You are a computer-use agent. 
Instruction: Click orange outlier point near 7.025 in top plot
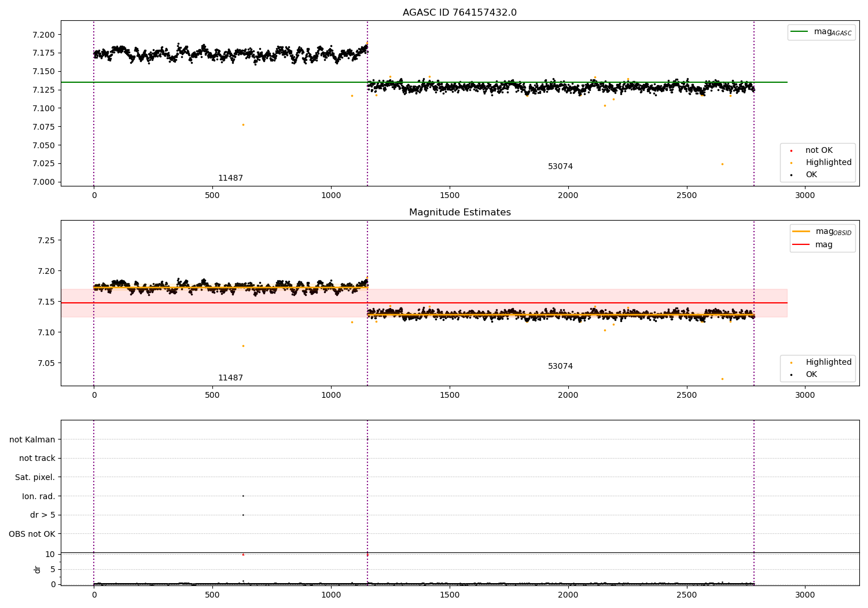point(722,164)
